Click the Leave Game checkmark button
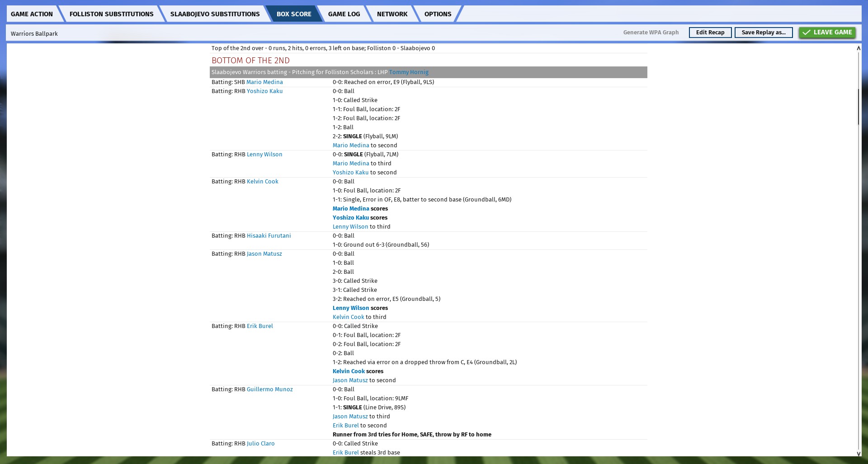 coord(827,33)
